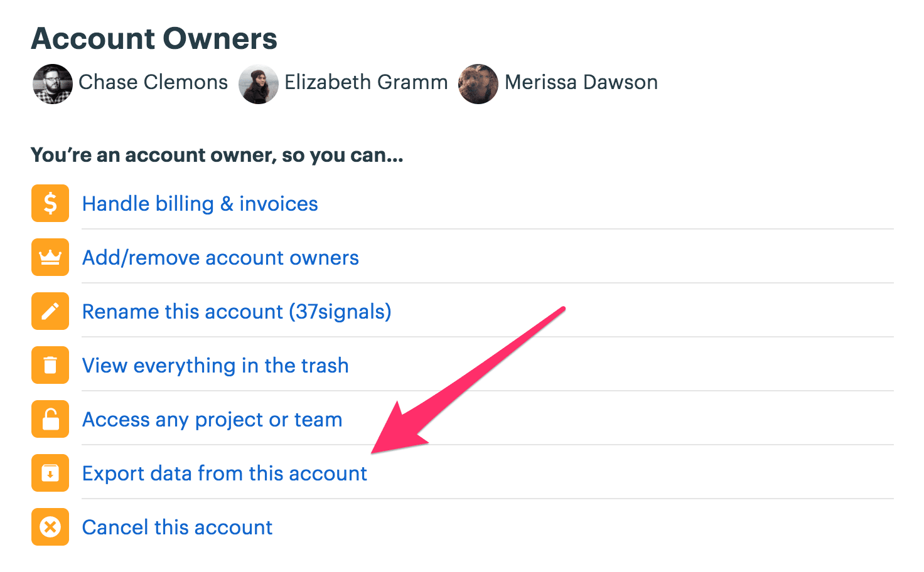Viewport: 924px width, 572px height.
Task: Select the crown icon for account owners
Action: tap(50, 257)
